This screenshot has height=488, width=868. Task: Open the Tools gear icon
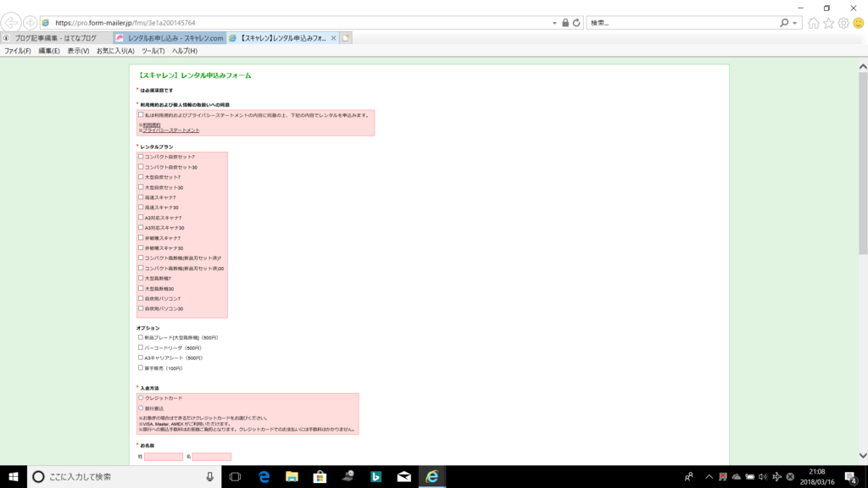[x=843, y=23]
